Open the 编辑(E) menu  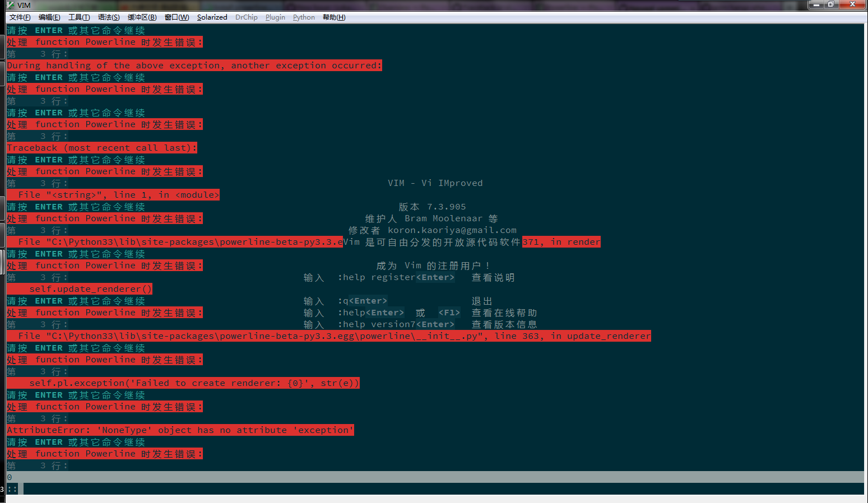tap(49, 17)
